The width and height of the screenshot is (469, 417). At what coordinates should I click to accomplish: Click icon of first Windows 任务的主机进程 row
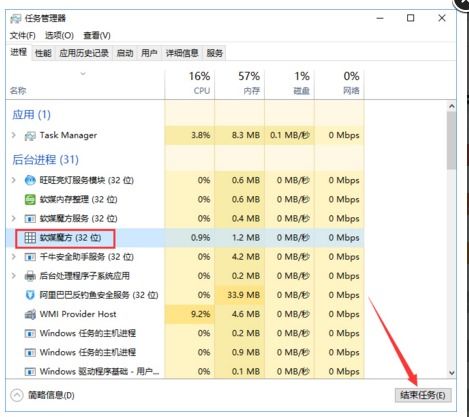[30, 333]
